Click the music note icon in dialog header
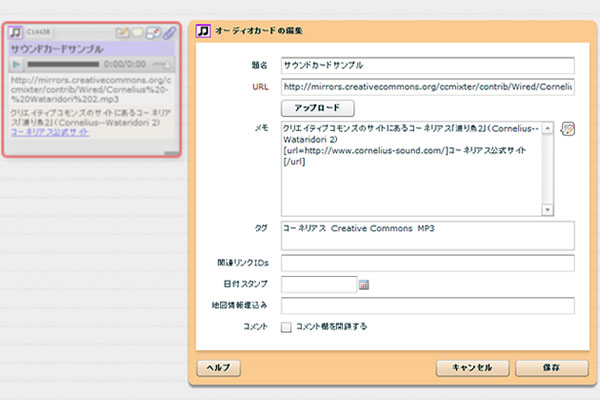The height and width of the screenshot is (400, 600). point(203,31)
